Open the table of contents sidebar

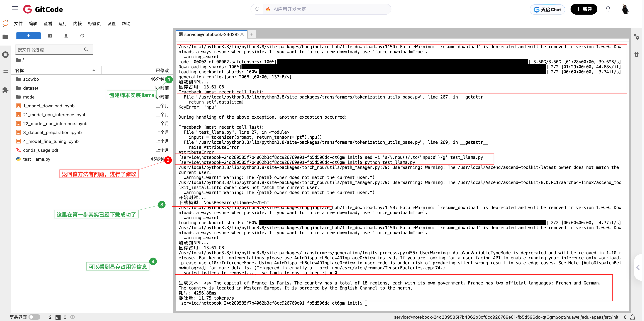[x=5, y=72]
